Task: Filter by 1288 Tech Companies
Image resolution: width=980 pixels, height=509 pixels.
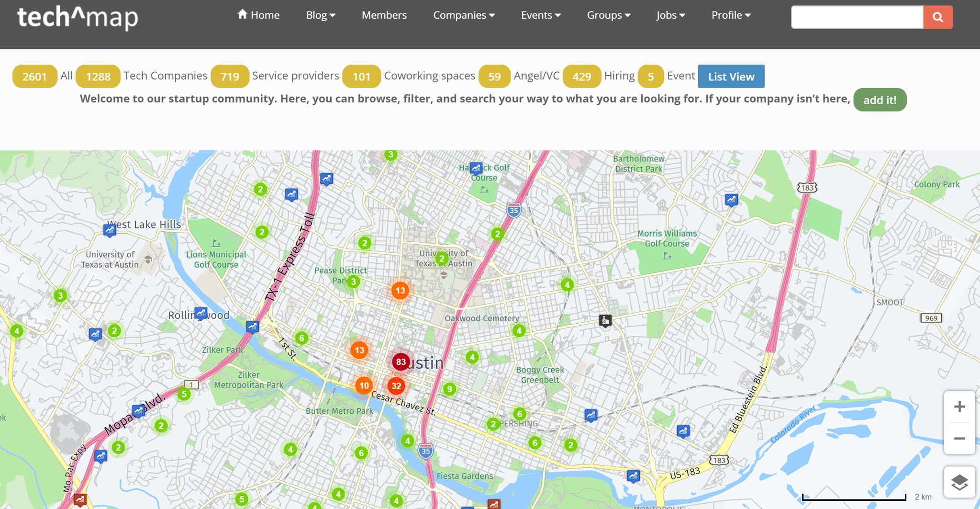Action: coord(98,76)
